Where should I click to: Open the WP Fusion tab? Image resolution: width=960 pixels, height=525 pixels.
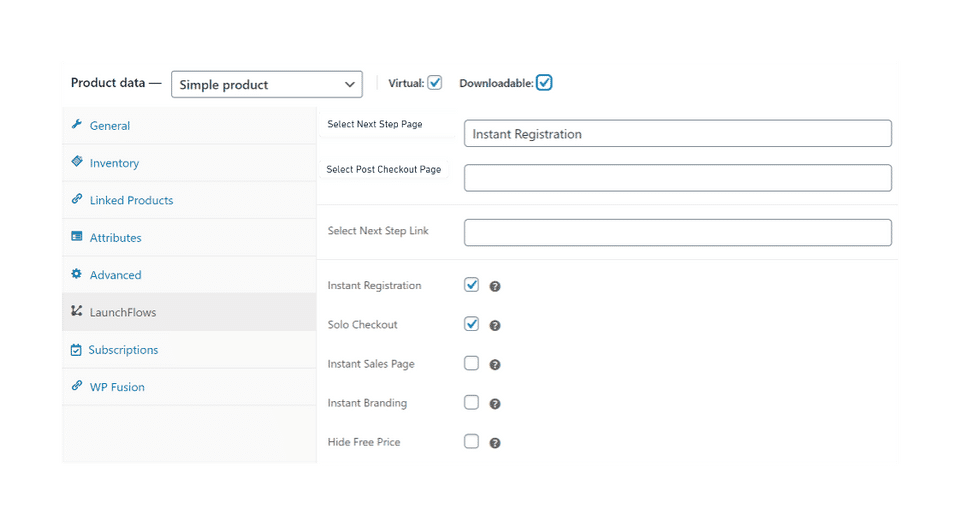(x=116, y=387)
